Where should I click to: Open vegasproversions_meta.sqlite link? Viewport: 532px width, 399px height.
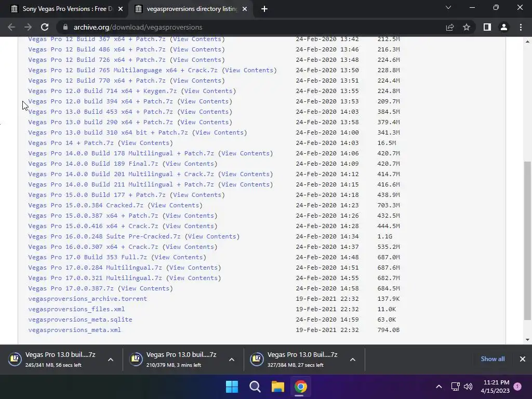click(80, 320)
